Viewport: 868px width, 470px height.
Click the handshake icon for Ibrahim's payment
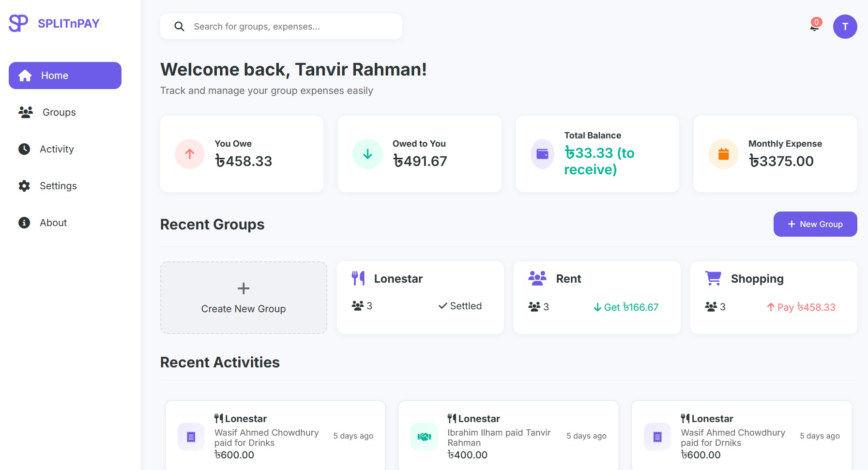424,437
